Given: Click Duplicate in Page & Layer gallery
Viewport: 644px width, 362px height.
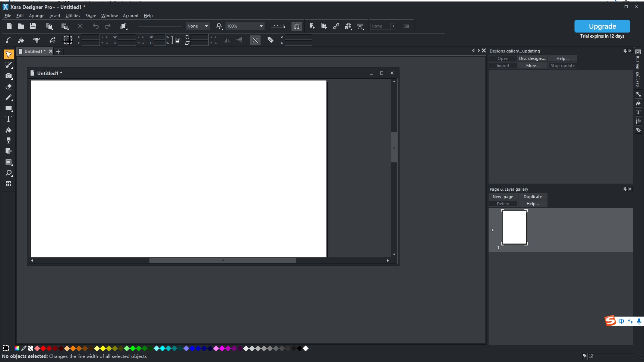Looking at the screenshot, I should (x=533, y=197).
